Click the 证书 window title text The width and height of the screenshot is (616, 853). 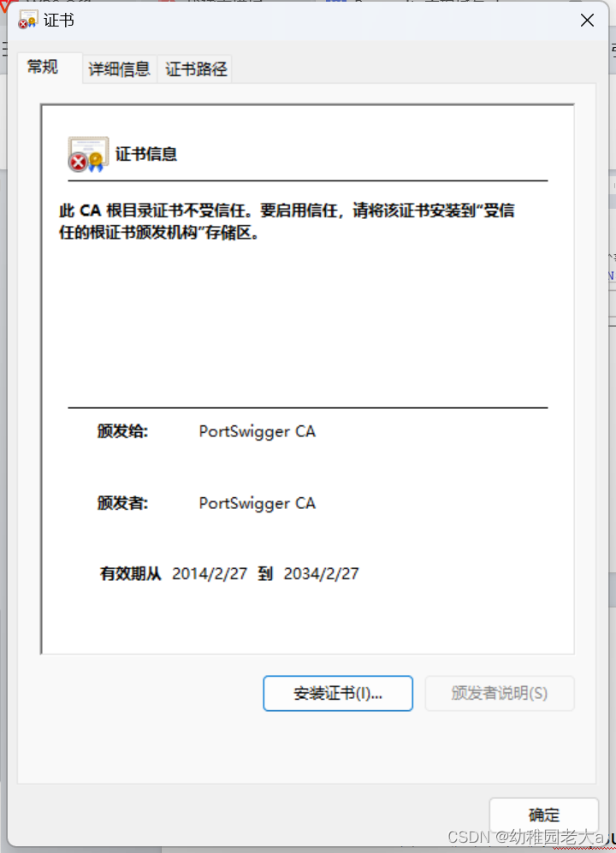point(59,21)
